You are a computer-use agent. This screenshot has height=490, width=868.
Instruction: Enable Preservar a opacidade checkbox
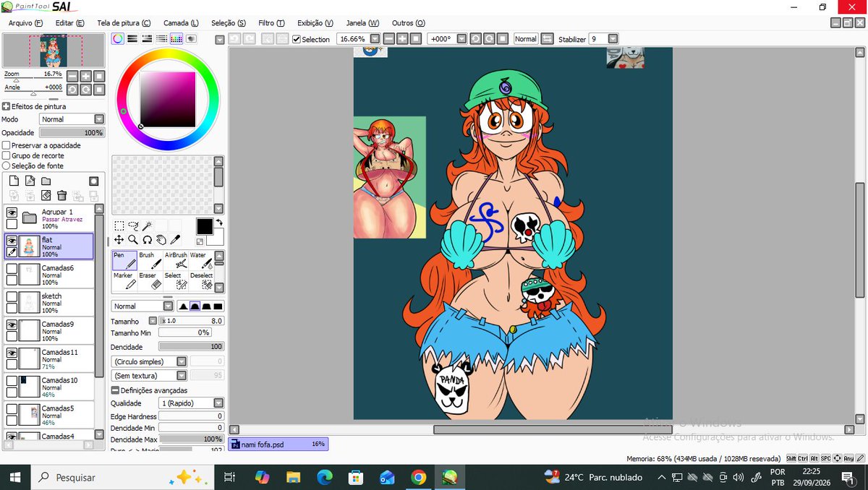[x=7, y=145]
